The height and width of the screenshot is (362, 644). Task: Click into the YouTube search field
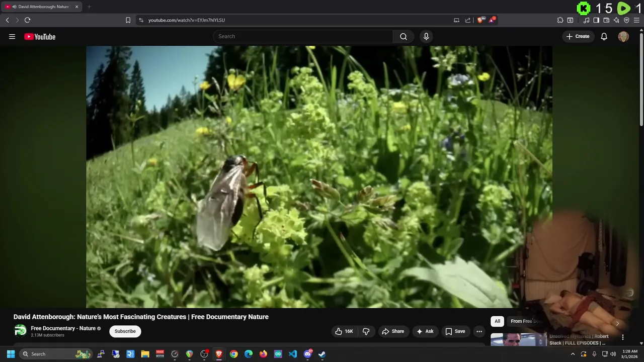click(303, 36)
